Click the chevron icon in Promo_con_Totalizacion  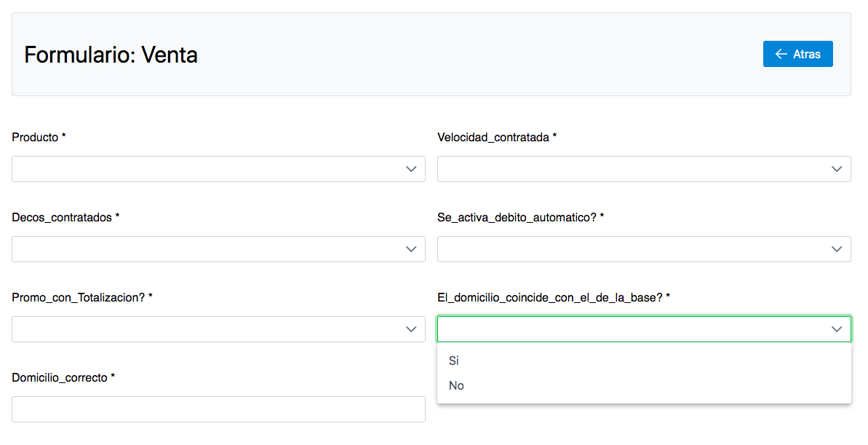tap(411, 329)
